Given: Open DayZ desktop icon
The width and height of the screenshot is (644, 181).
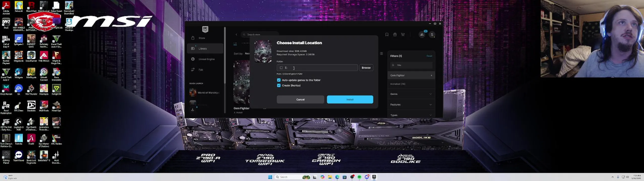Looking at the screenshot, I should pos(6,23).
